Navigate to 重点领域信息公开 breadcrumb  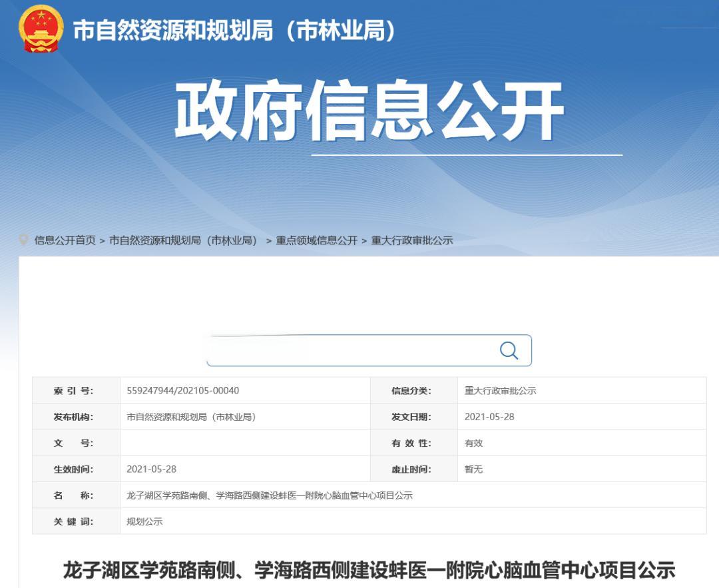click(316, 240)
